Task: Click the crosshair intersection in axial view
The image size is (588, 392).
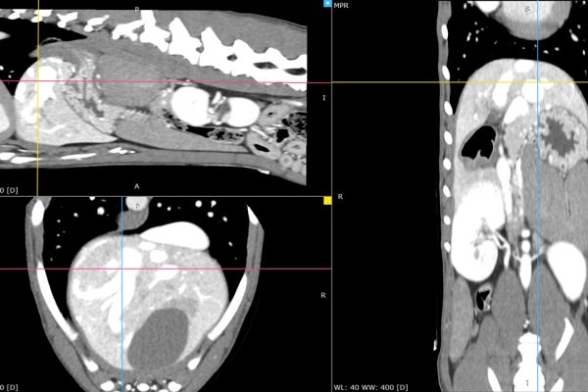Action: [122, 269]
